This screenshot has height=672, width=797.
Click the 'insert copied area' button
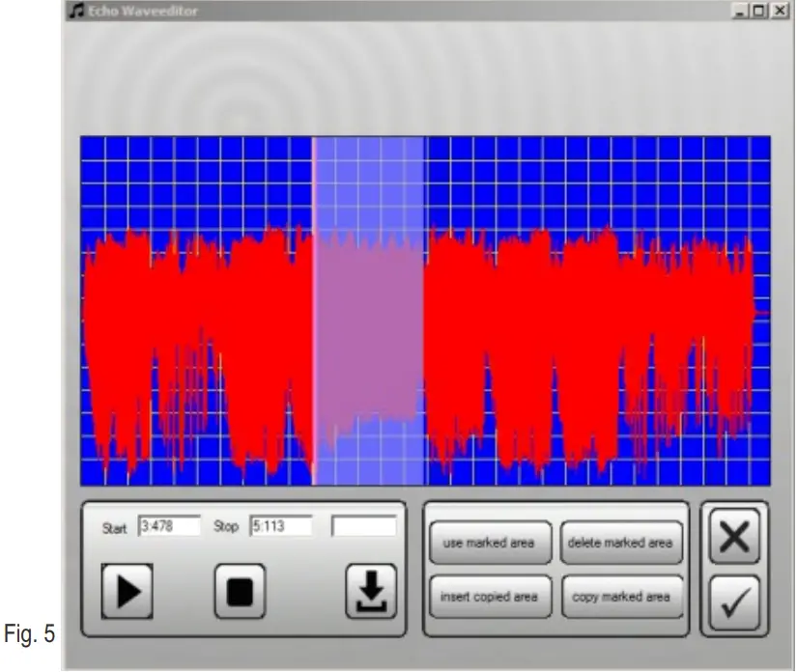tap(490, 597)
